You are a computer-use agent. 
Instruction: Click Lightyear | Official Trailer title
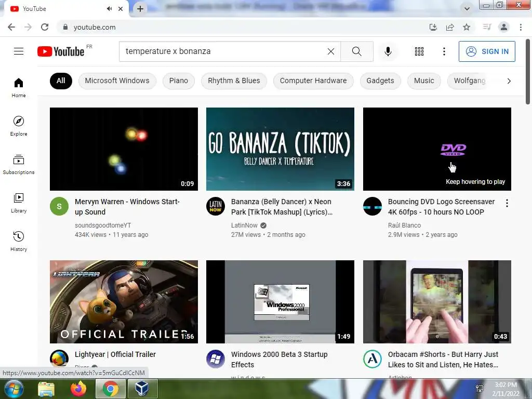point(115,354)
